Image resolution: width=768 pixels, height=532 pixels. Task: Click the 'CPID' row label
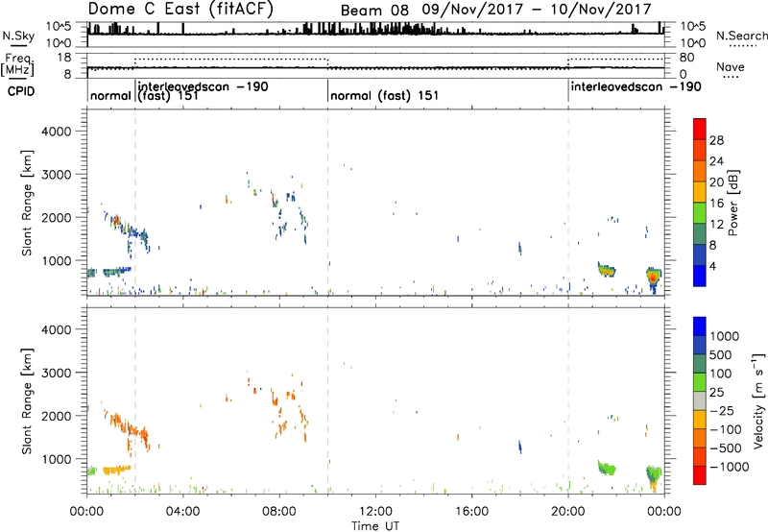[x=21, y=91]
